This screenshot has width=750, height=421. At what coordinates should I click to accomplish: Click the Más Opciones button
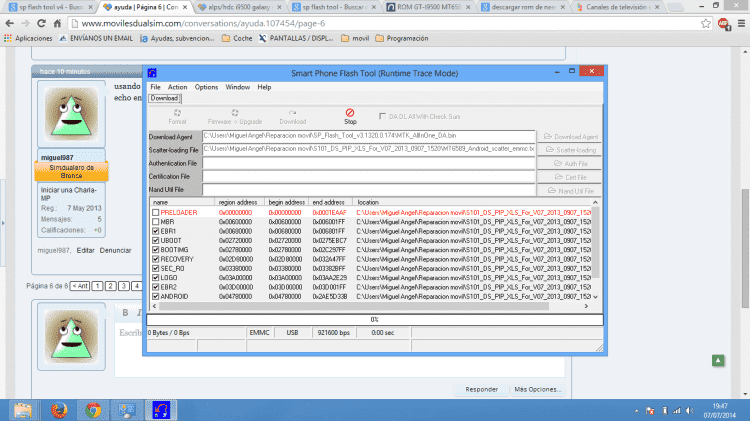click(537, 389)
